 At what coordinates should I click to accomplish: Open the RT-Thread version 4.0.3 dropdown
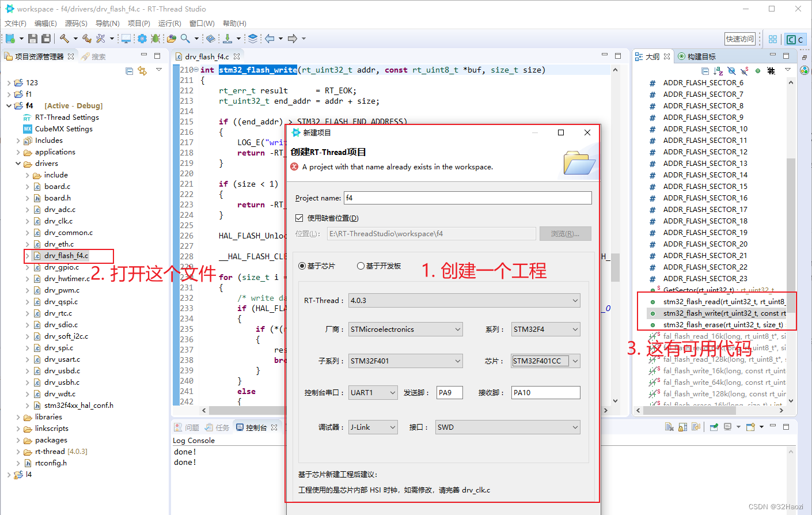tap(464, 300)
